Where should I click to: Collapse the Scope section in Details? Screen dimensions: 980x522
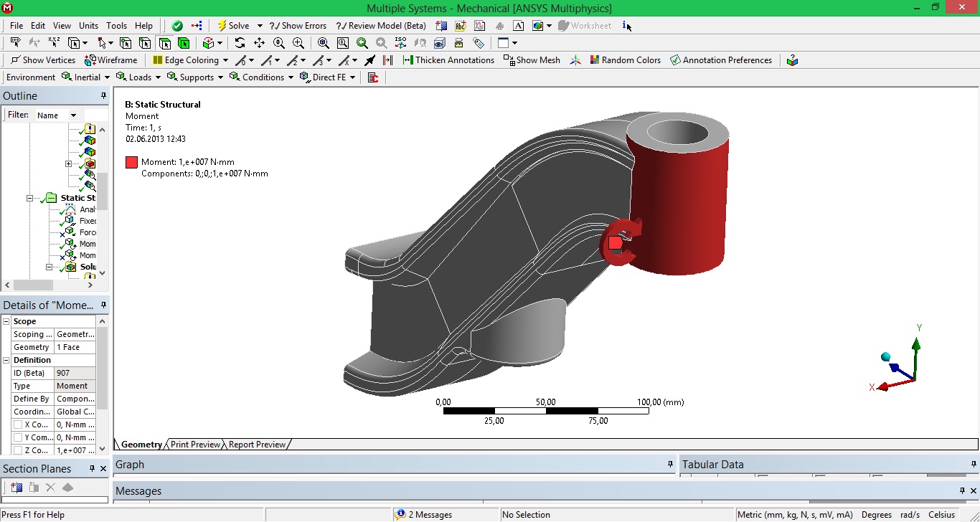coord(6,321)
